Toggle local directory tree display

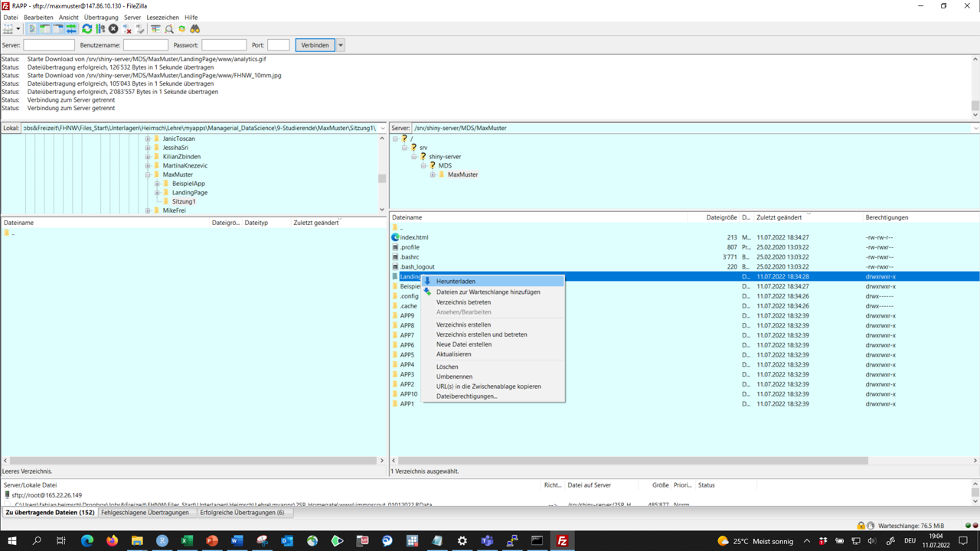click(45, 29)
